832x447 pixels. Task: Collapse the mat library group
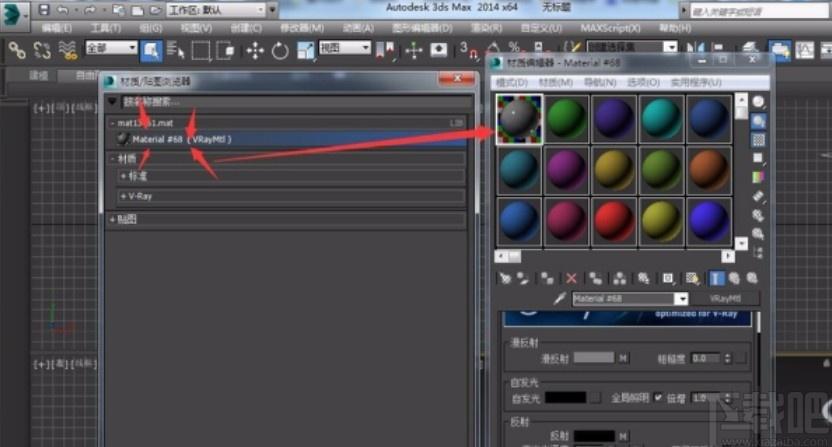[112, 123]
